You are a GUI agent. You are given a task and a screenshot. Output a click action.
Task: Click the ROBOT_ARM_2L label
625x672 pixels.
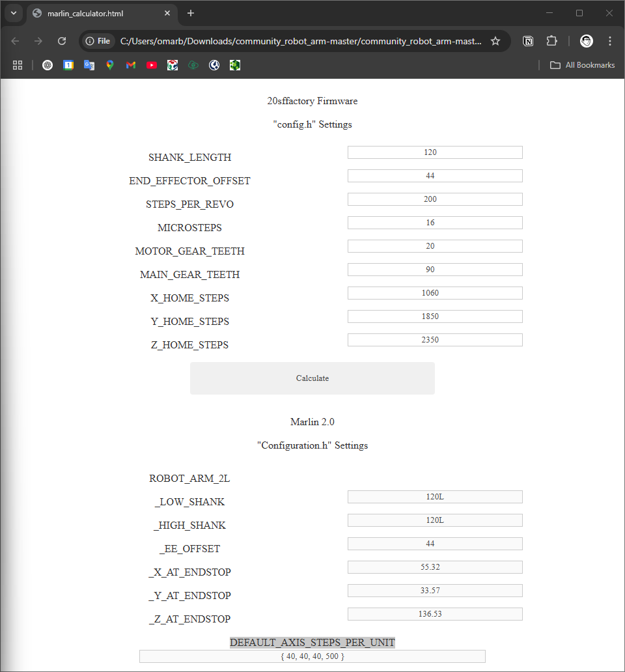click(x=189, y=479)
